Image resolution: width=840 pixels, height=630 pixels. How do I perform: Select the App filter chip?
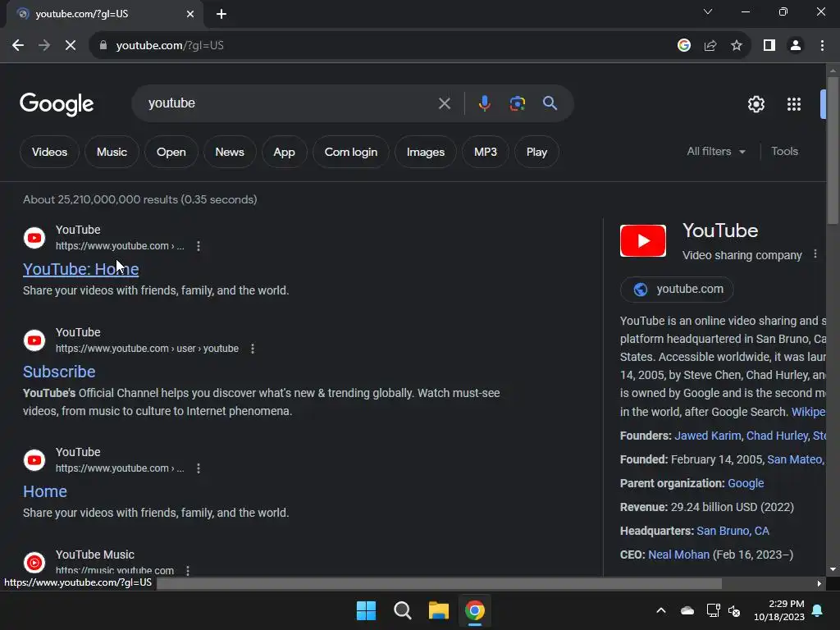pyautogui.click(x=284, y=152)
